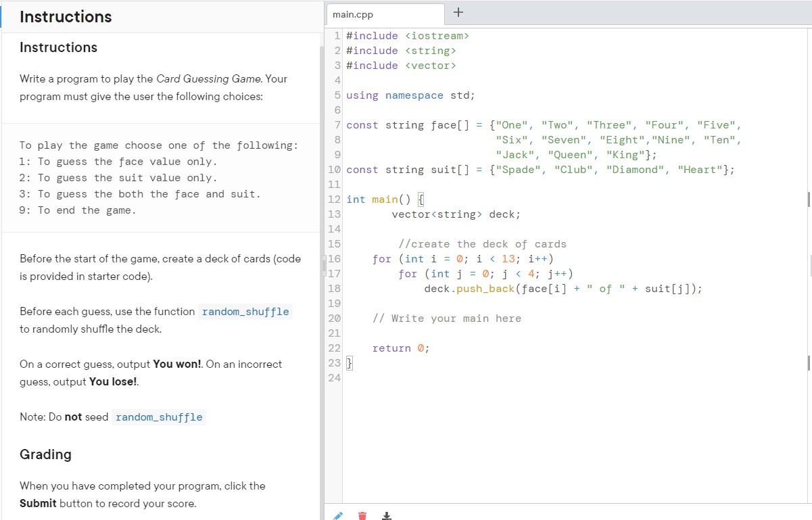Click the download file icon
The height and width of the screenshot is (520, 812).
click(386, 516)
